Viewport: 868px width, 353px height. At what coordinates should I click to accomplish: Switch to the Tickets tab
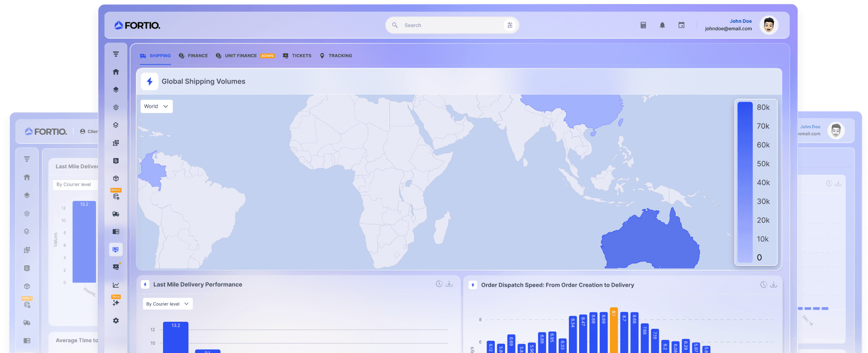tap(297, 55)
